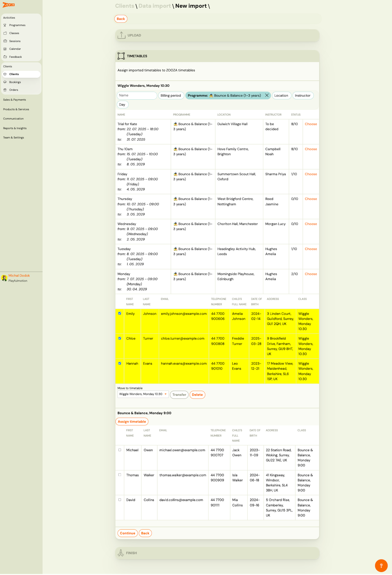Click programme emoji in Thu 10am row
Screen dimensions: 392x575
click(175, 149)
